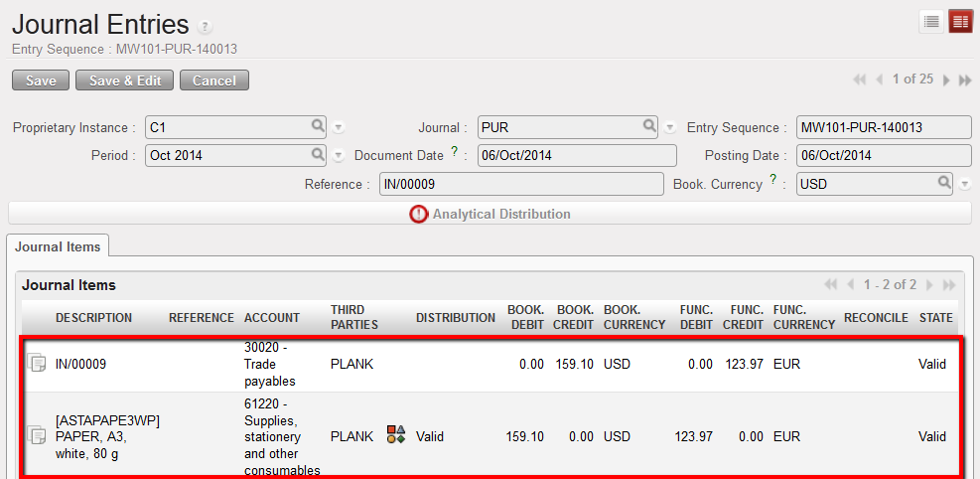Sort by Account column header
The width and height of the screenshot is (980, 479).
point(271,318)
